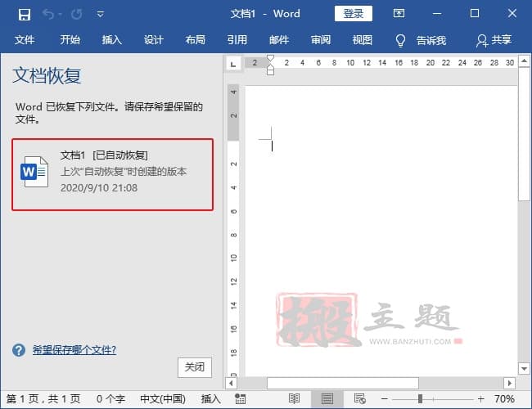Screen dimensions: 532x409
Task: Click the vertical scrollbar up arrow
Action: (x=524, y=61)
